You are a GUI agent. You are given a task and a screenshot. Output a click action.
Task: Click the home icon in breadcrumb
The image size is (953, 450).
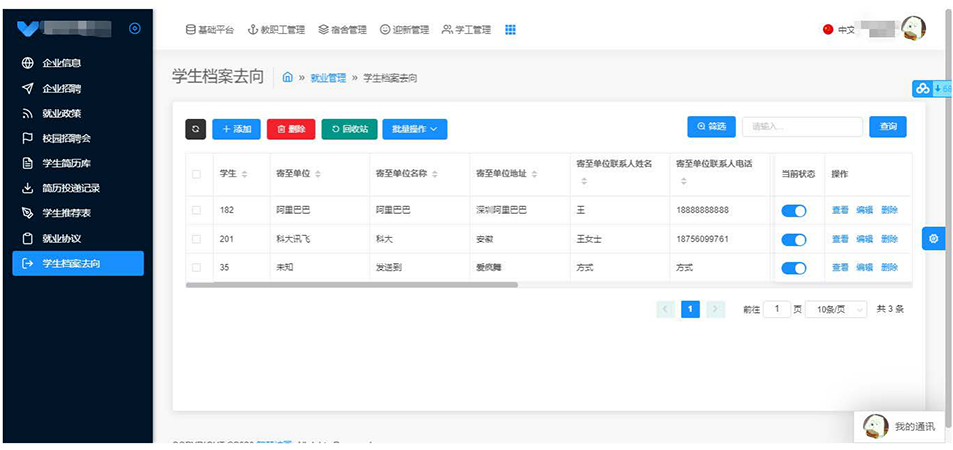tap(288, 77)
